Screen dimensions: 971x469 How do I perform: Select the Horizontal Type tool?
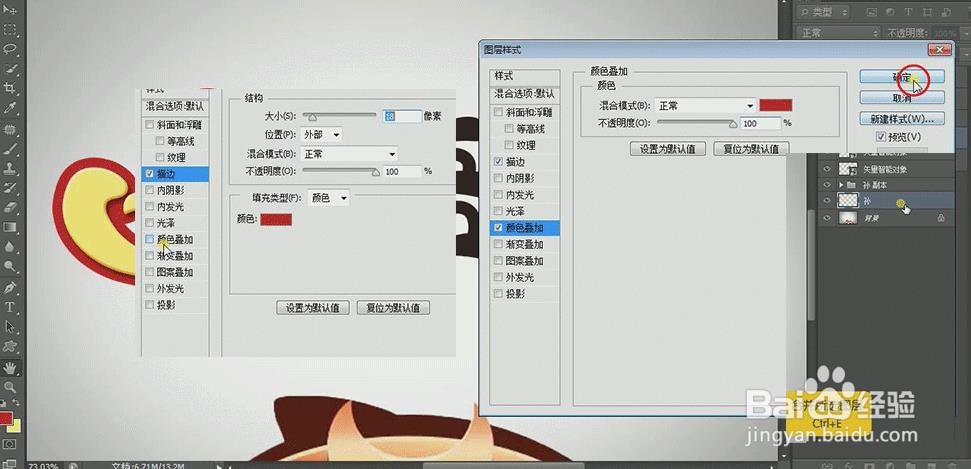pyautogui.click(x=10, y=307)
